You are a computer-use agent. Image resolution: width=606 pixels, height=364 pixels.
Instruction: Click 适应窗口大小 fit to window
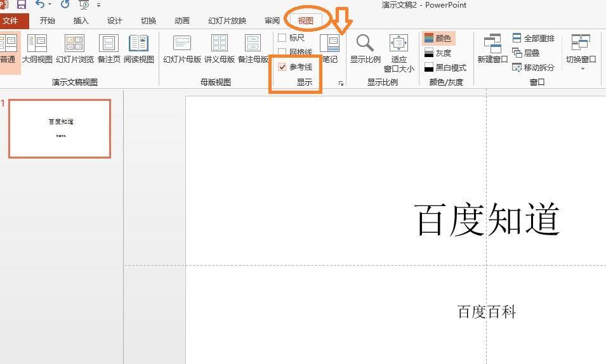point(399,53)
